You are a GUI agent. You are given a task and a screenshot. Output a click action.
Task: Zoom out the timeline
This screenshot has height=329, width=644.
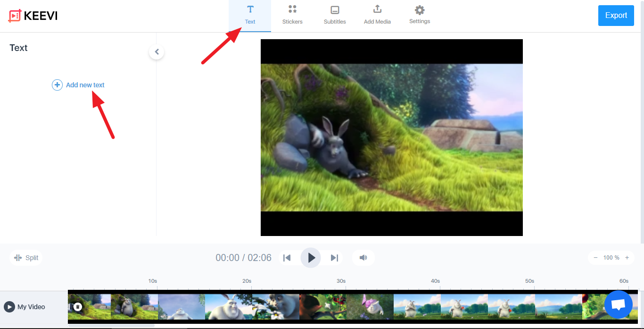(595, 258)
